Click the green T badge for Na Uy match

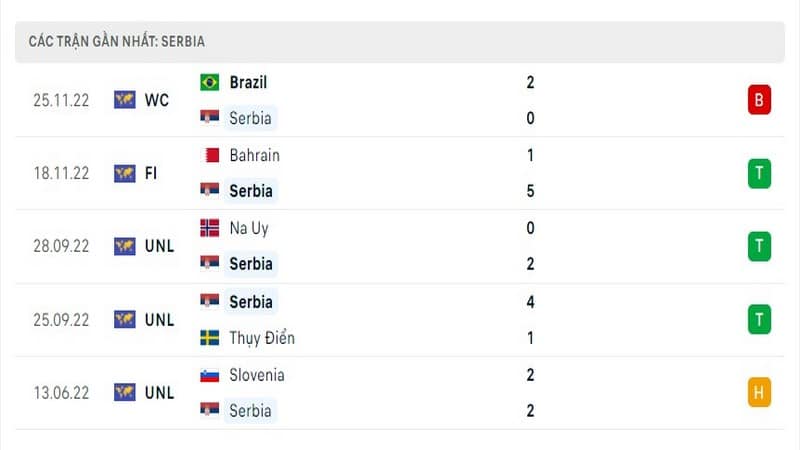coord(759,246)
